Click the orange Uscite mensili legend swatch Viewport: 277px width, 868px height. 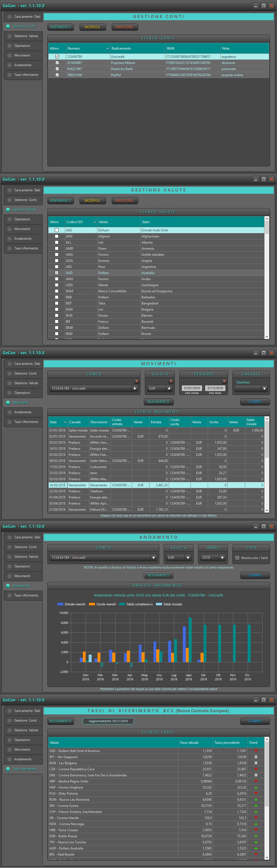[x=92, y=604]
